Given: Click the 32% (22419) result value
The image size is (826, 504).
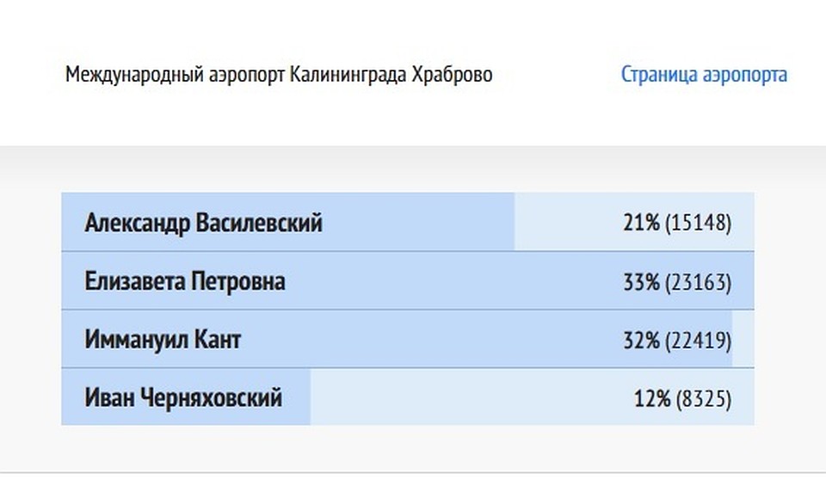Looking at the screenshot, I should [677, 341].
